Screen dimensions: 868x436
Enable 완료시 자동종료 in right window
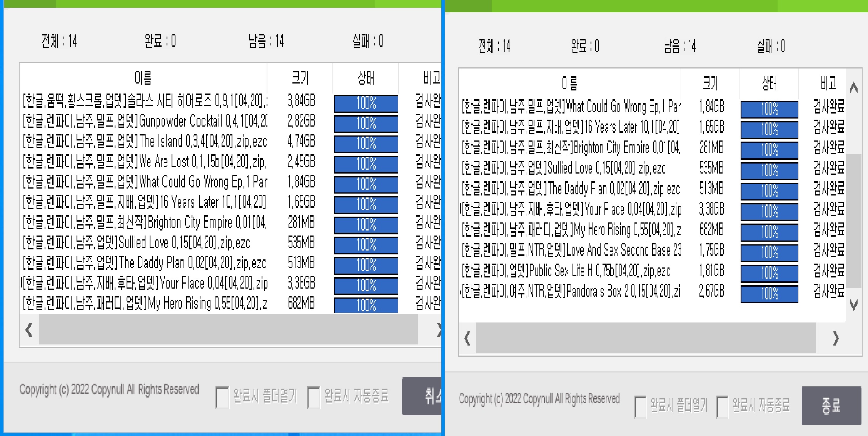[722, 406]
